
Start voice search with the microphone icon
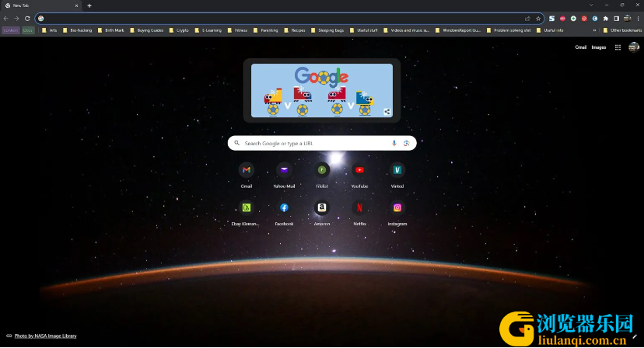coord(394,143)
